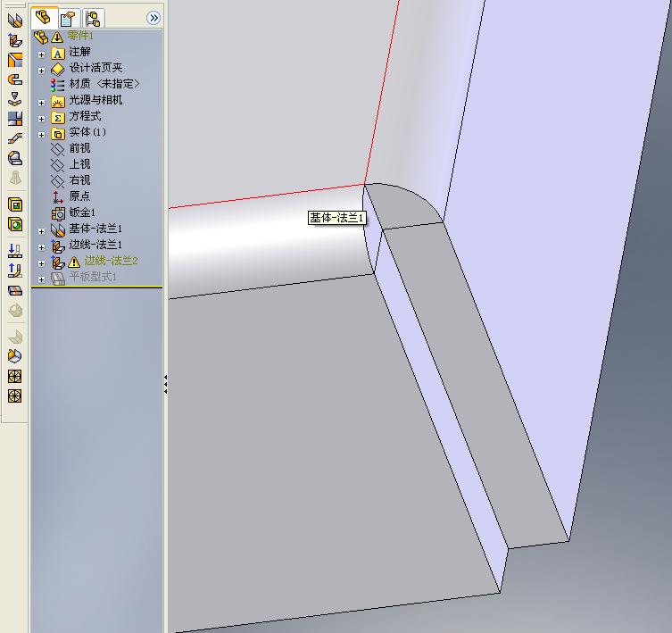Open the FeatureManager design tree tab
672x633 pixels.
pyautogui.click(x=44, y=18)
